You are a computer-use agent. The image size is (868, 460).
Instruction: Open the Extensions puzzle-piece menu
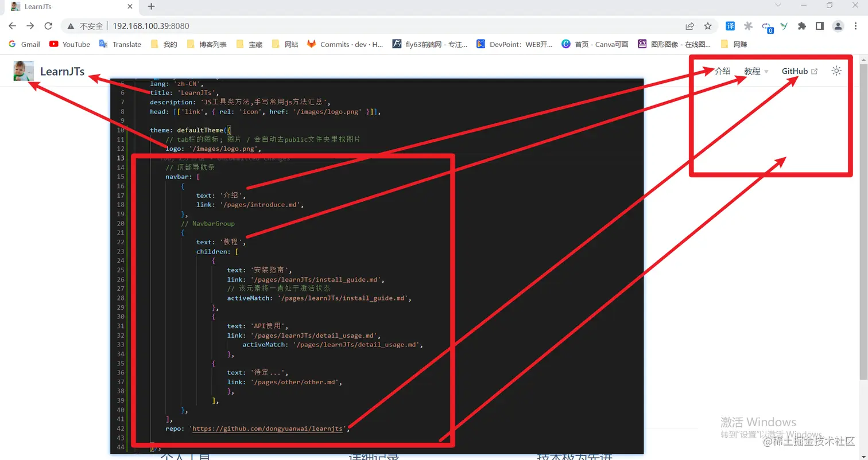coord(802,26)
